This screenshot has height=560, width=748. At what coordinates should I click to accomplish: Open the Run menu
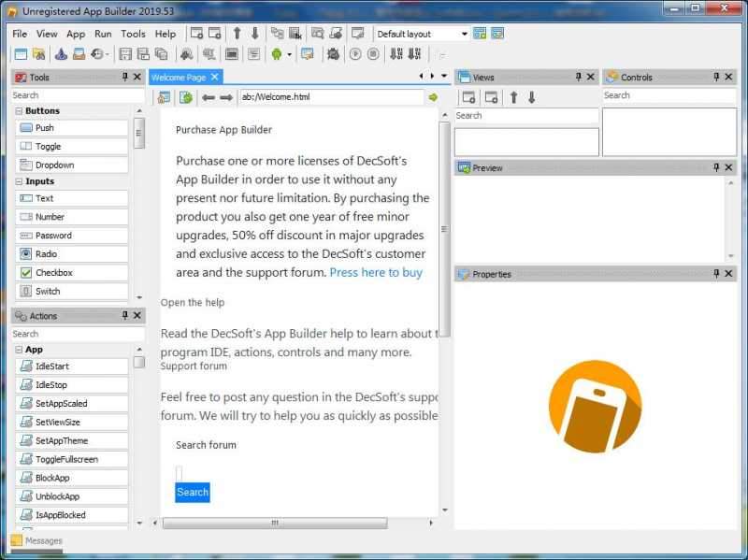click(103, 34)
